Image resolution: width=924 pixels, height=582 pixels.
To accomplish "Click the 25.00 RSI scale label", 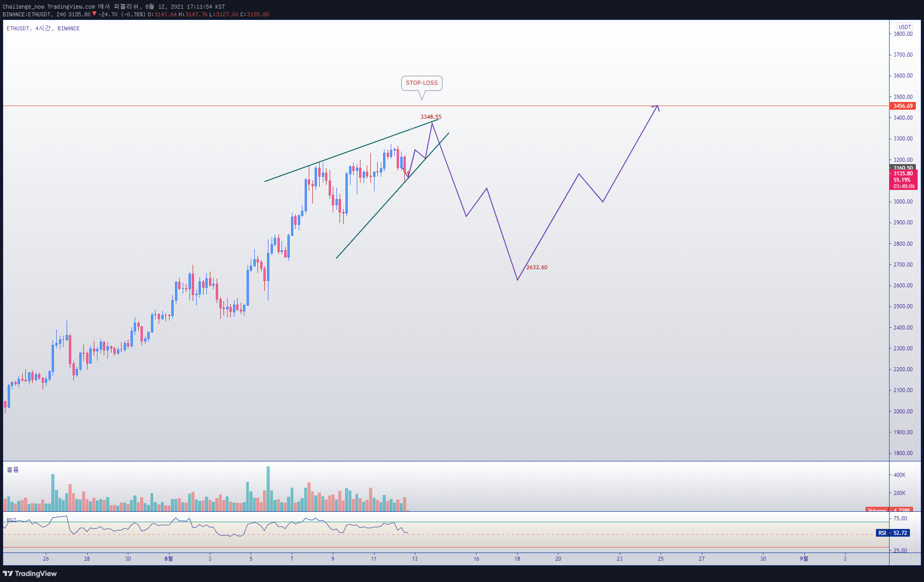I will (x=900, y=551).
